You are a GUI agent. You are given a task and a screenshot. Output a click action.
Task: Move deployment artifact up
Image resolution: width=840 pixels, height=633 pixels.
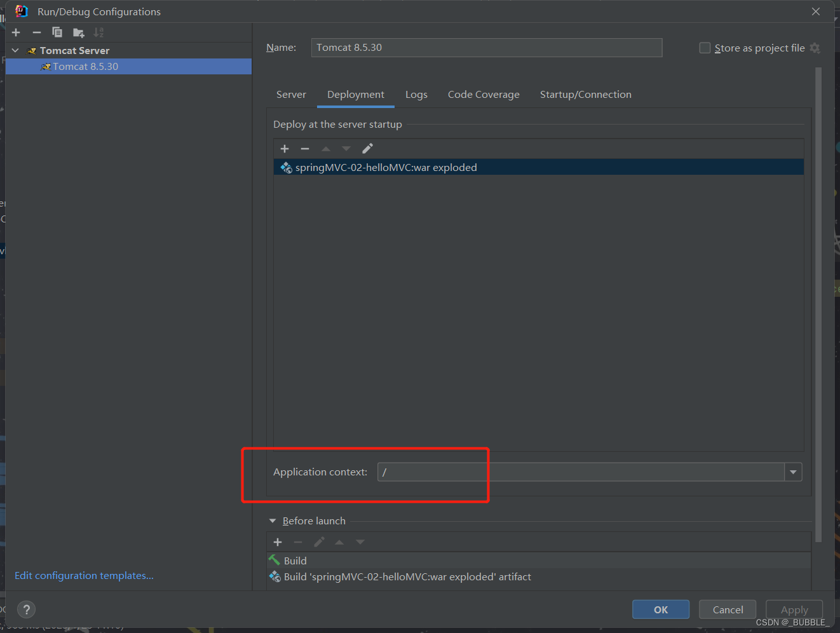click(326, 149)
